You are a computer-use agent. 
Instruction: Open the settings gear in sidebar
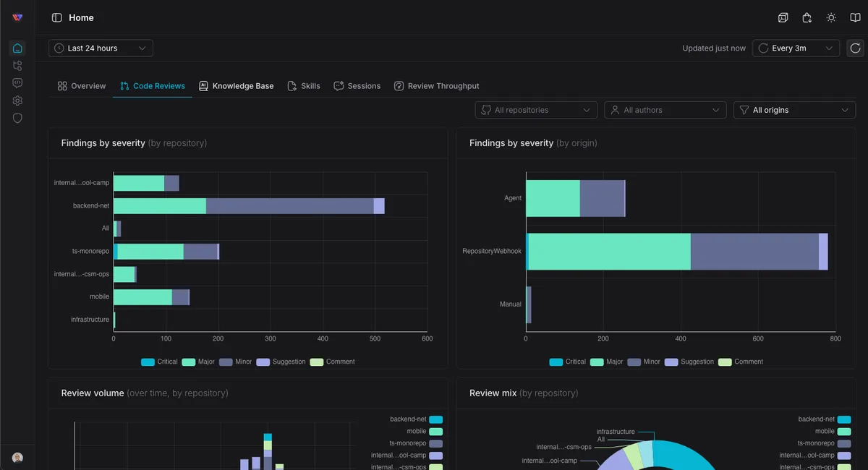17,101
